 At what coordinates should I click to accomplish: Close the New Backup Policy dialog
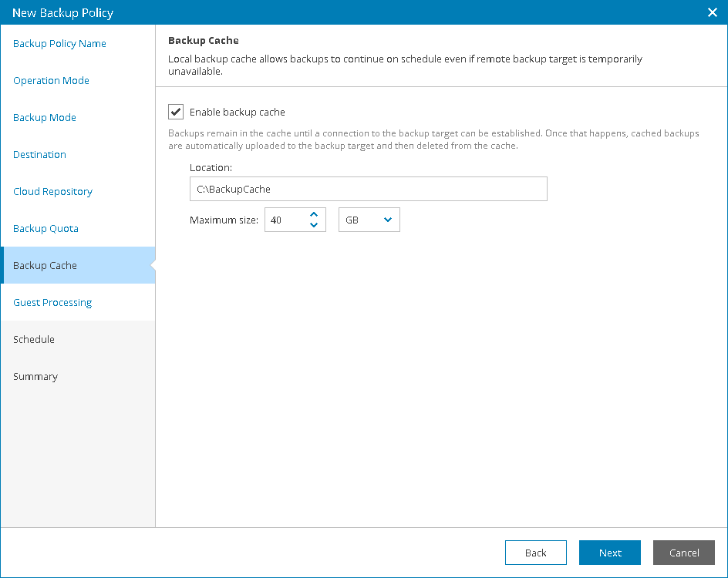713,12
